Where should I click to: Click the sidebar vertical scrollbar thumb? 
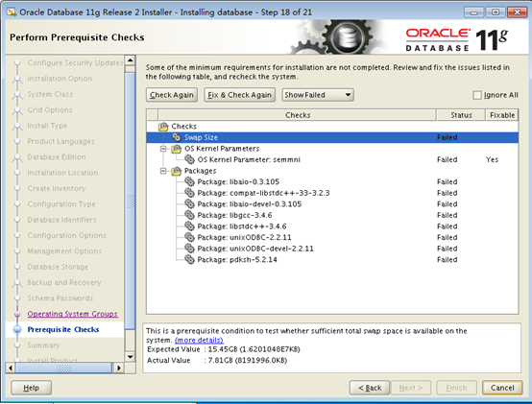[130, 201]
